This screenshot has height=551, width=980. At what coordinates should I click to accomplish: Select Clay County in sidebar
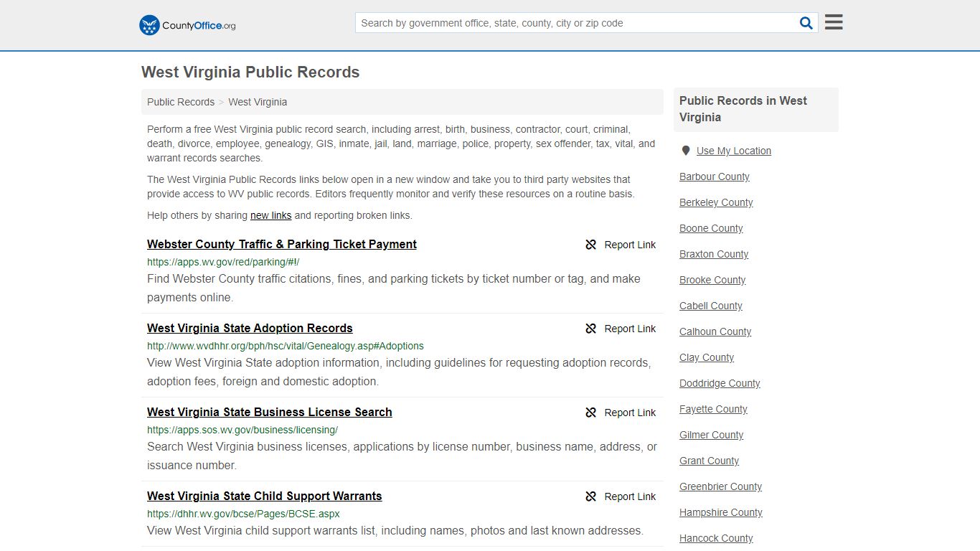coord(707,357)
